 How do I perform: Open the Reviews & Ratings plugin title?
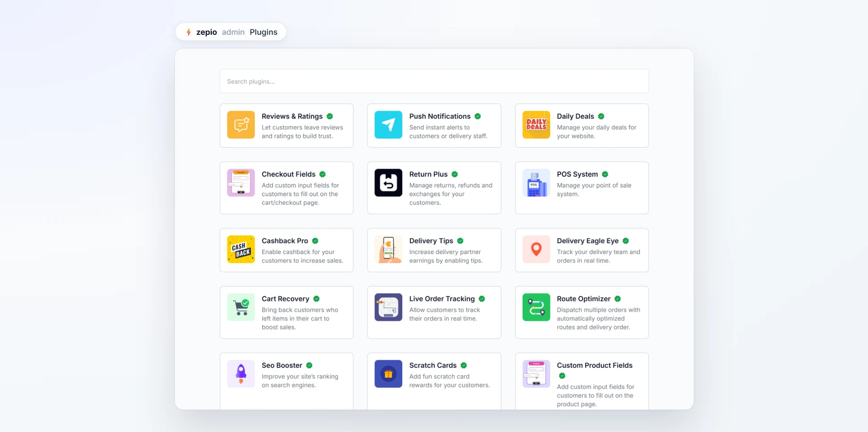click(x=292, y=116)
